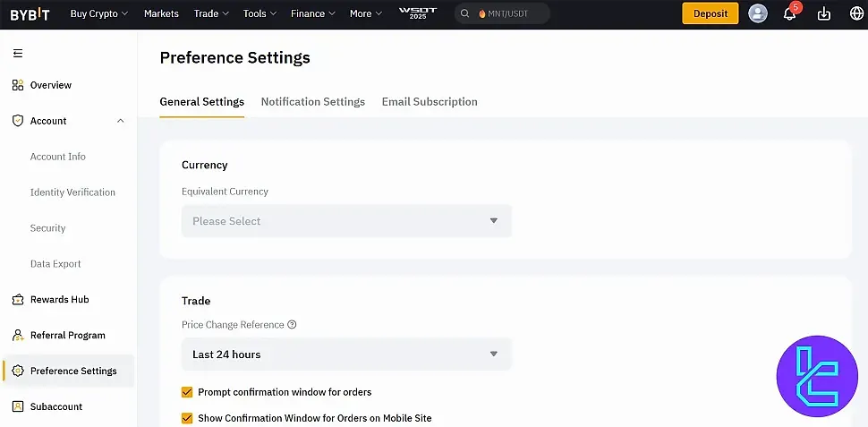The width and height of the screenshot is (868, 427).
Task: Switch to the Notification Settings tab
Action: [x=312, y=102]
